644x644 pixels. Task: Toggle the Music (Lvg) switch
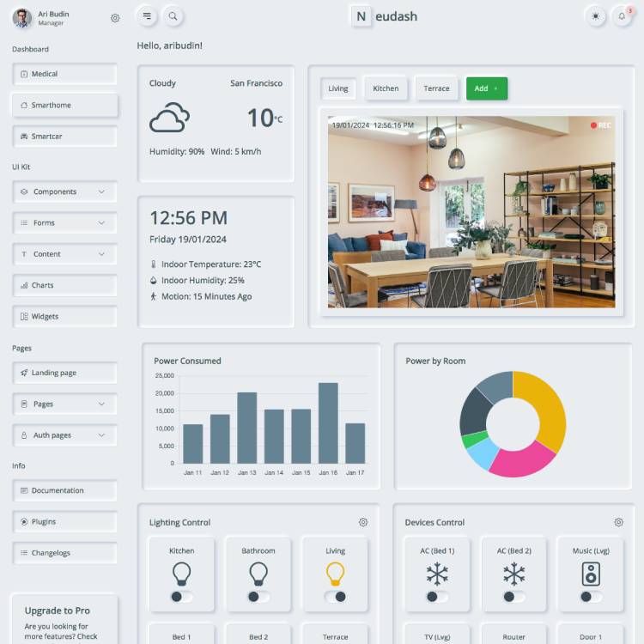pos(591,597)
